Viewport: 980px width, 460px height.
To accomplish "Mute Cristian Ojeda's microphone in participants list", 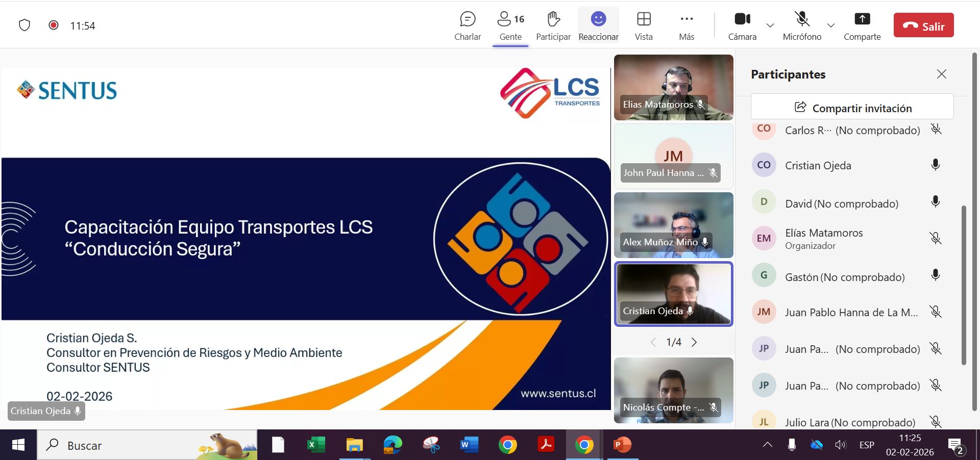I will [935, 165].
